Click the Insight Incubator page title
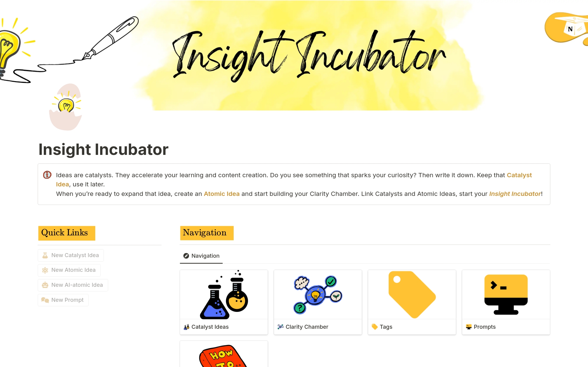 tap(103, 149)
